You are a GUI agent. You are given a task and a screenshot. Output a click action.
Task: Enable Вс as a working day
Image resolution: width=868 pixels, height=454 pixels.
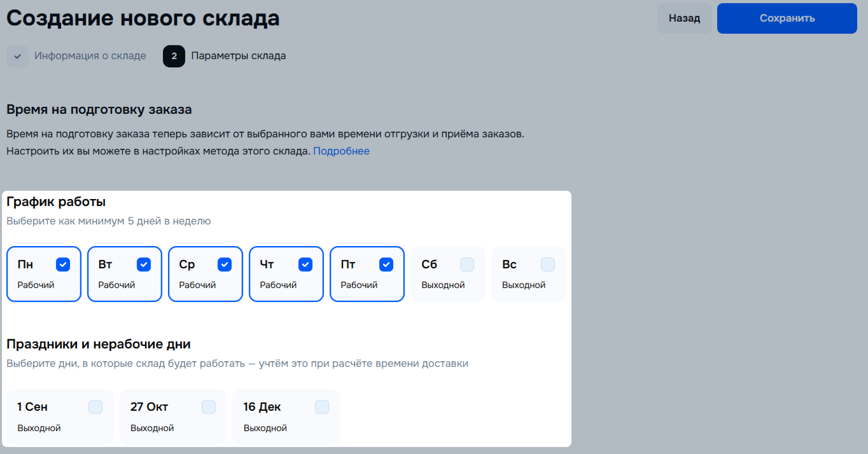(548, 265)
